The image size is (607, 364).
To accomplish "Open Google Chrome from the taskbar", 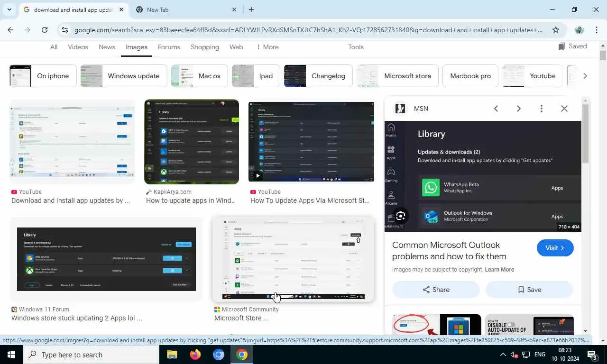I will click(x=242, y=355).
